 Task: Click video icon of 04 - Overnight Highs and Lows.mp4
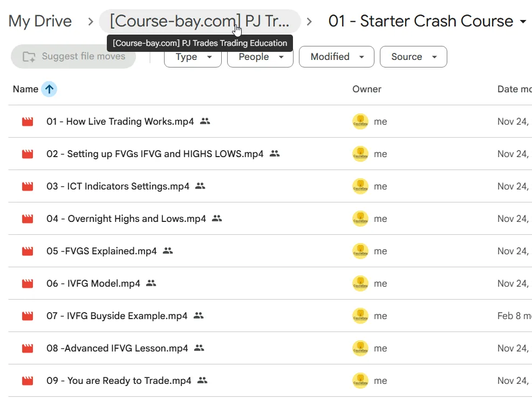click(28, 219)
